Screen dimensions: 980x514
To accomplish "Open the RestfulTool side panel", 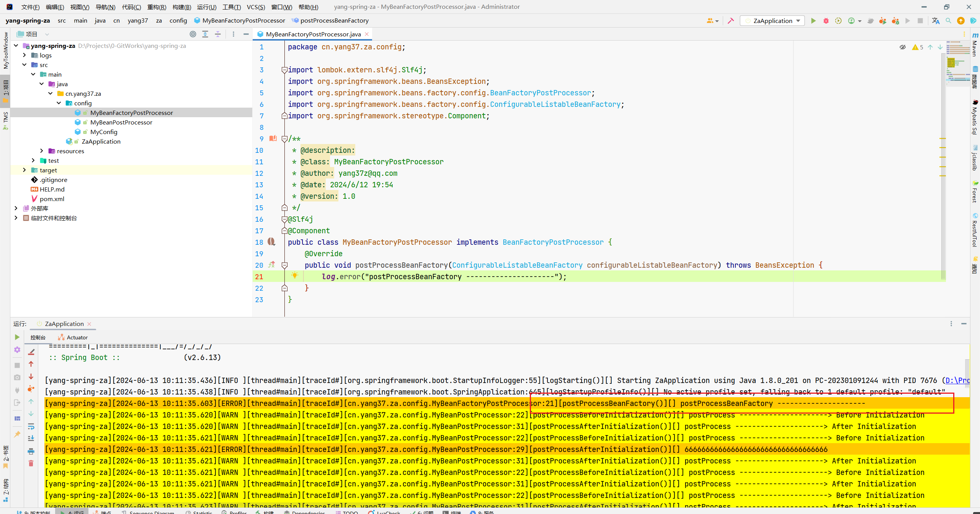I will [x=975, y=230].
